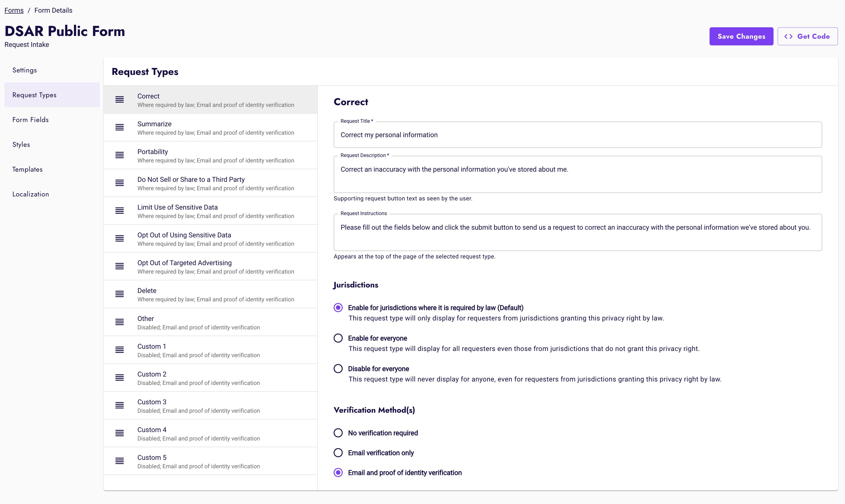
Task: Select Email verification only option
Action: click(338, 453)
